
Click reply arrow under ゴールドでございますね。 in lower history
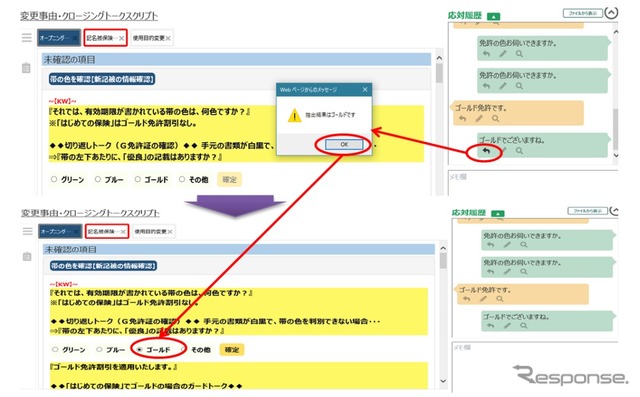coord(491,325)
